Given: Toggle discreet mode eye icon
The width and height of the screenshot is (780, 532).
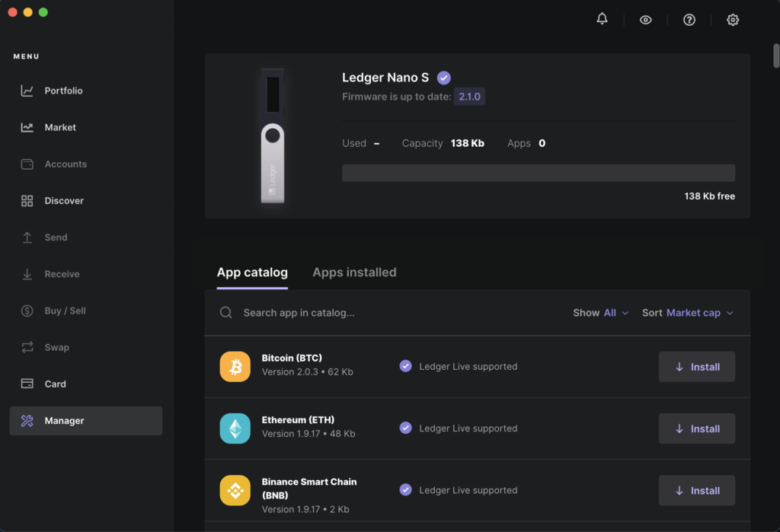Looking at the screenshot, I should [x=645, y=20].
